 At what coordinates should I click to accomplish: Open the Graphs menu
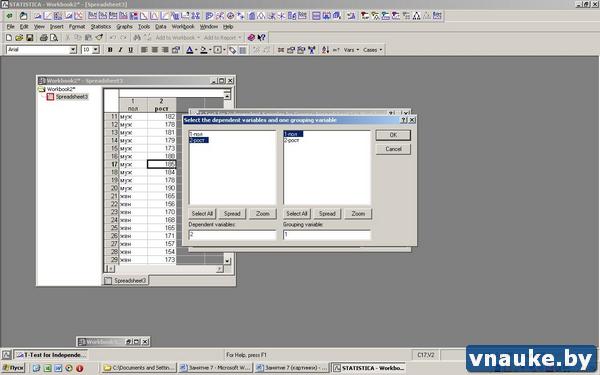[x=124, y=27]
